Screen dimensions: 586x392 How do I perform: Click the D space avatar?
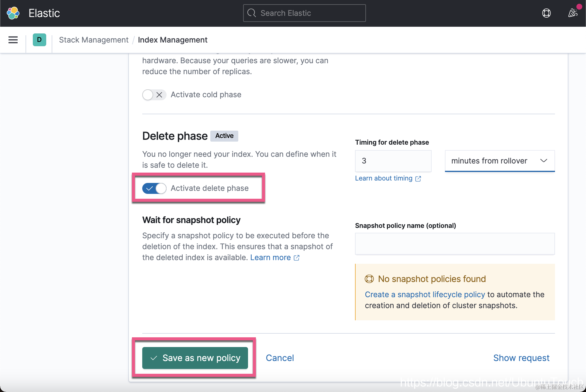point(39,40)
